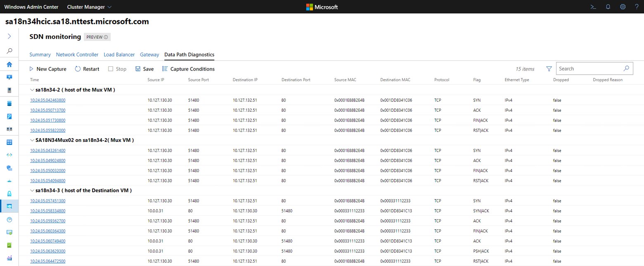Click the Windows Admin Center title
The height and width of the screenshot is (266, 644).
31,7
